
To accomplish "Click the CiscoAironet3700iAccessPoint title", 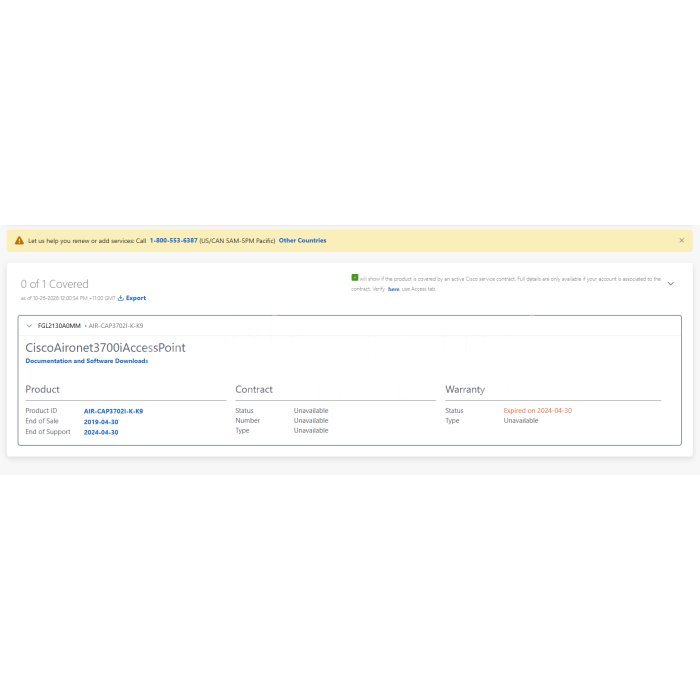I will pos(105,348).
